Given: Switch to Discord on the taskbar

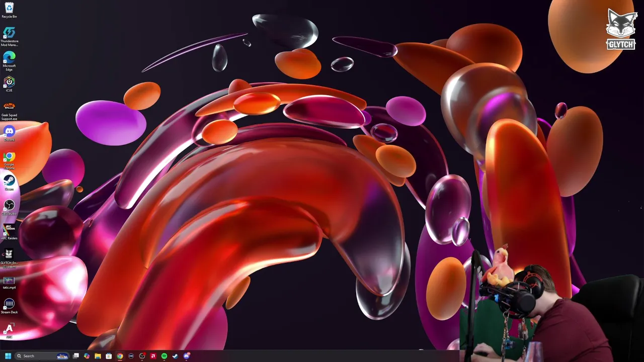Looking at the screenshot, I should click(187, 356).
